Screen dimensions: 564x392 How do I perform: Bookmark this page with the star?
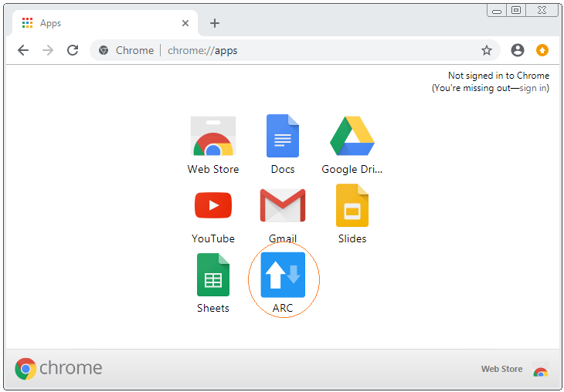(487, 50)
